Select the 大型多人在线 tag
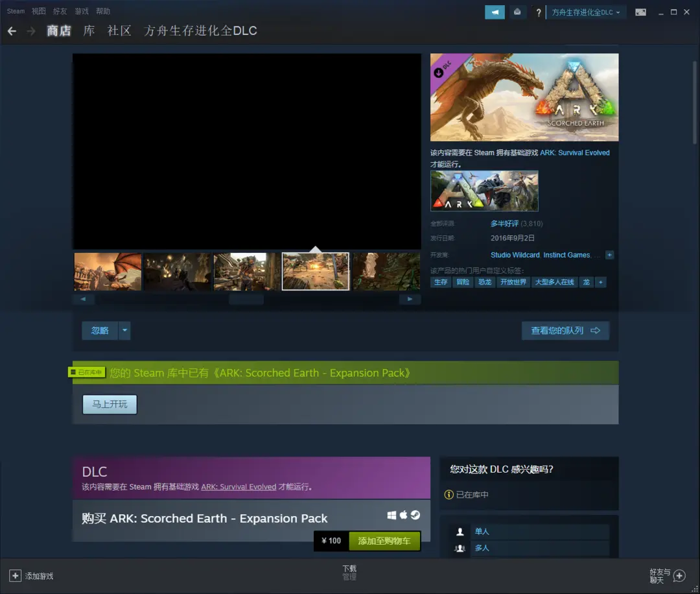Screen dimensions: 700x594 coord(554,282)
